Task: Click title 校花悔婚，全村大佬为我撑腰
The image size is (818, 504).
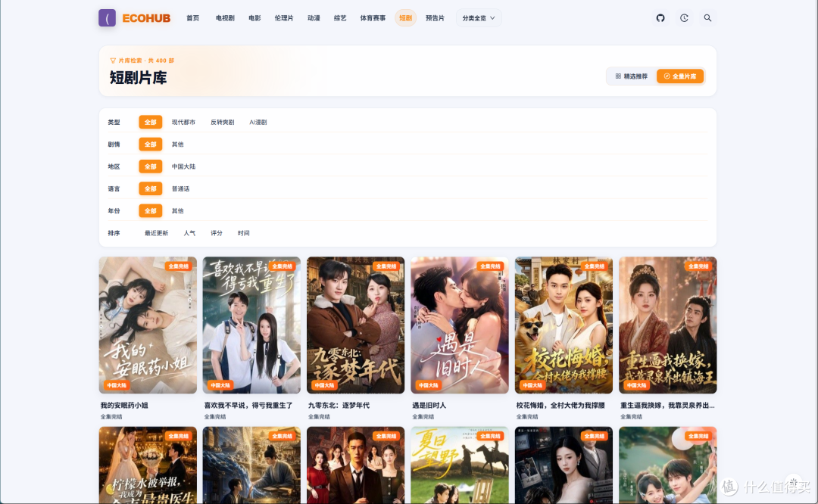Action: pos(560,405)
